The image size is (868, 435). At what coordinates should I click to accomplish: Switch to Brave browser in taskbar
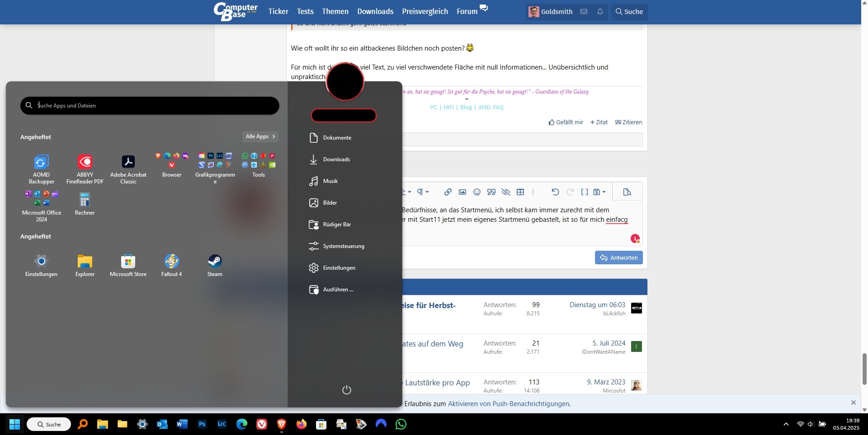(282, 424)
